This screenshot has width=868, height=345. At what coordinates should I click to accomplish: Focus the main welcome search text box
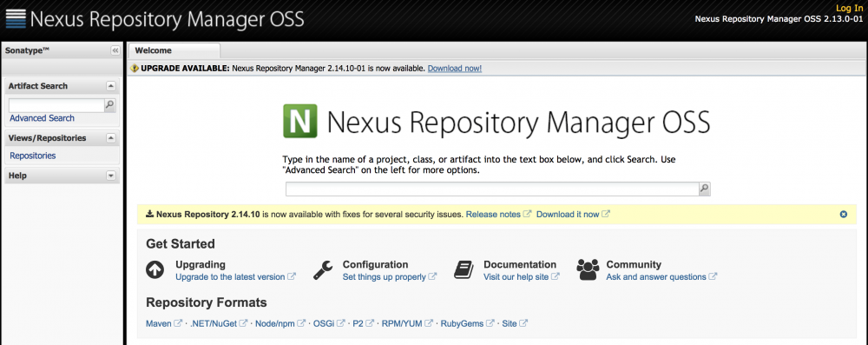[492, 189]
